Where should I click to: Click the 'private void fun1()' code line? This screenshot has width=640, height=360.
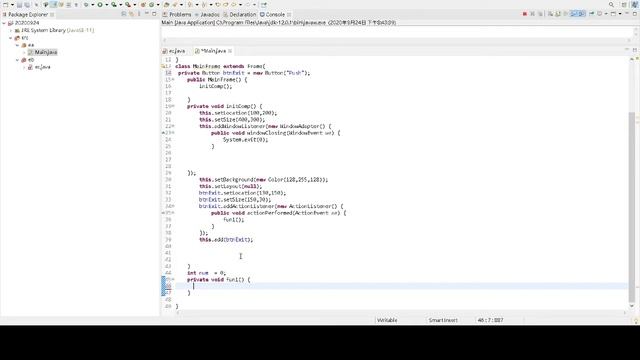[218, 280]
